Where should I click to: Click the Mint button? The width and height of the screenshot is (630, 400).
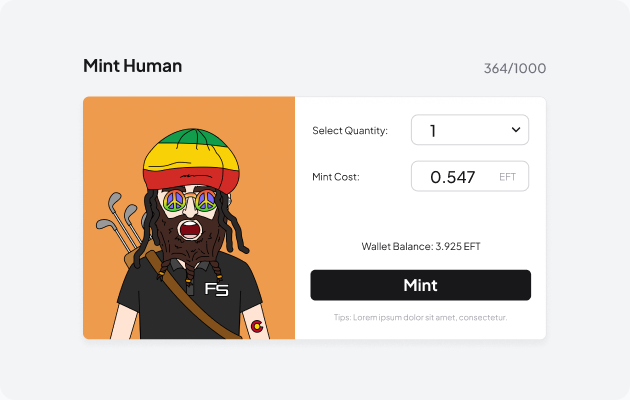(420, 285)
